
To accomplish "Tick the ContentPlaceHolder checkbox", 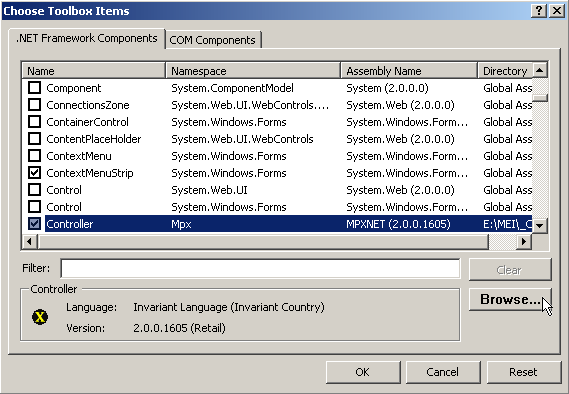I will pyautogui.click(x=34, y=139).
